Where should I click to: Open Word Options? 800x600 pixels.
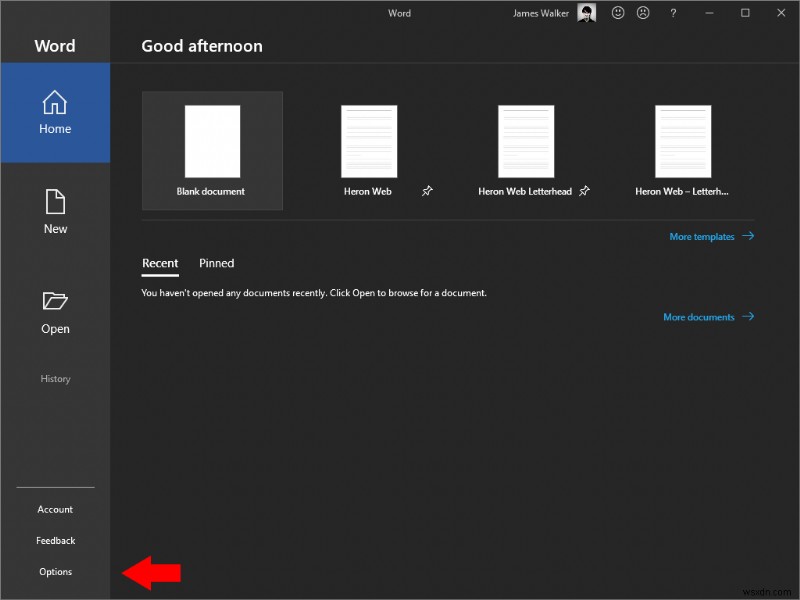(55, 571)
